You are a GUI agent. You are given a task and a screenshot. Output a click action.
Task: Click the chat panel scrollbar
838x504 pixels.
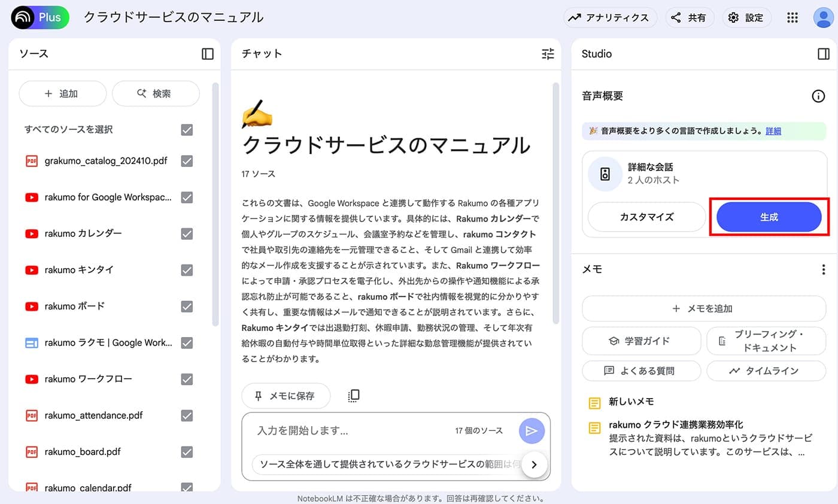[556, 202]
